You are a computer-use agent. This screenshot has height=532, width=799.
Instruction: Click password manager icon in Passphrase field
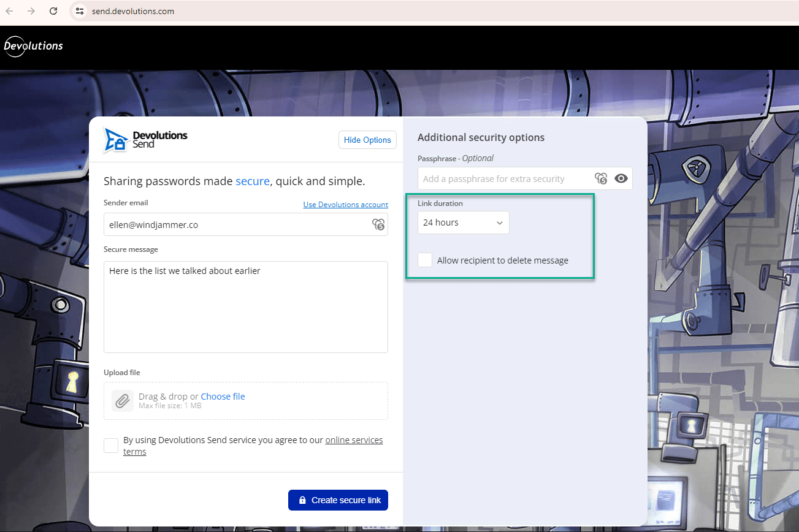pos(600,178)
